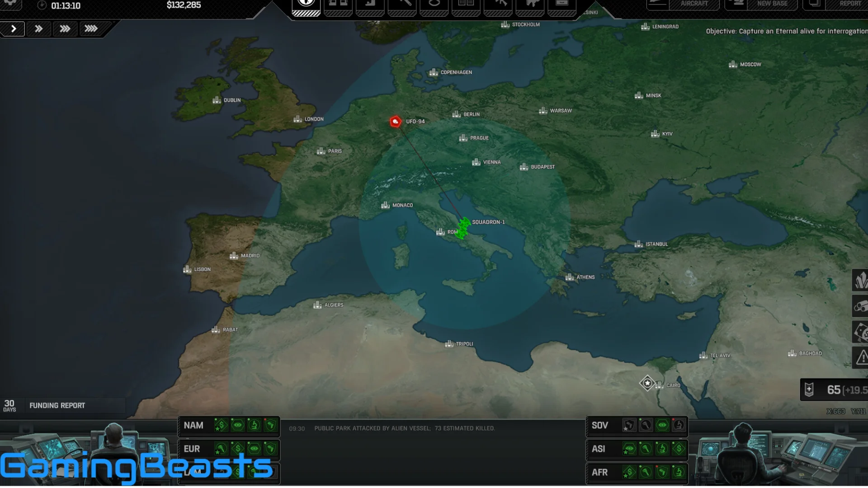Select the green Squadron-1 aircraft icon

(463, 228)
